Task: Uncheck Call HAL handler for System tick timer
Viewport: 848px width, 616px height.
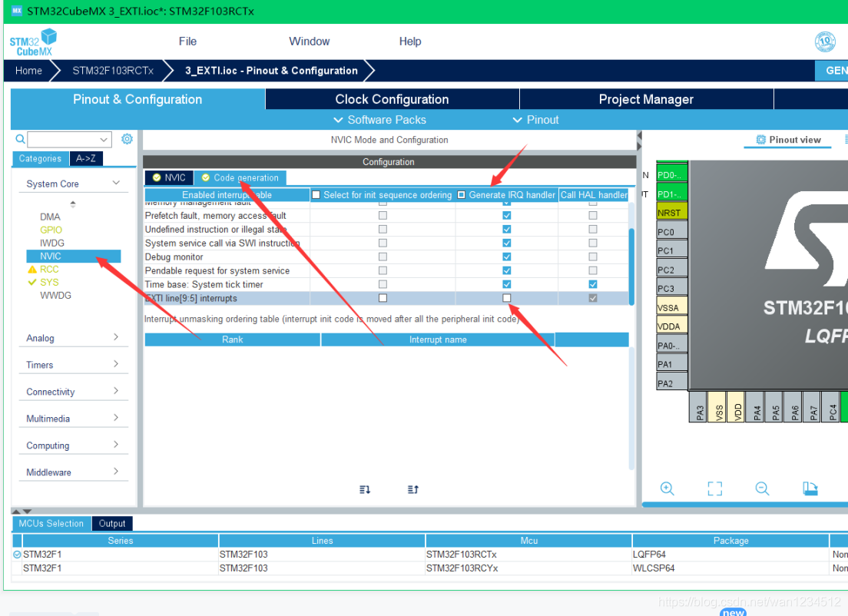Action: point(592,284)
